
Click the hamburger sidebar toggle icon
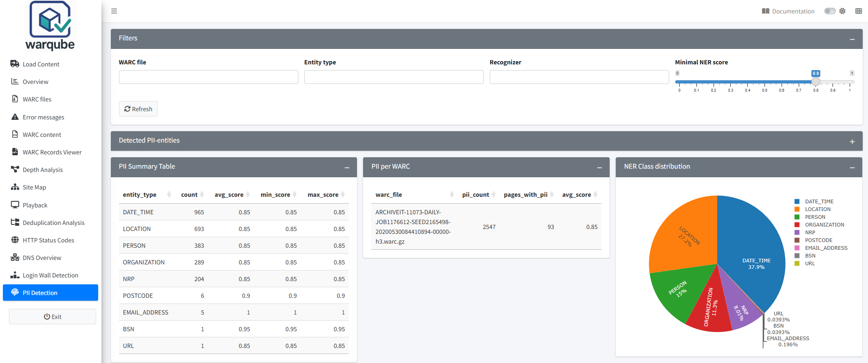coord(114,11)
